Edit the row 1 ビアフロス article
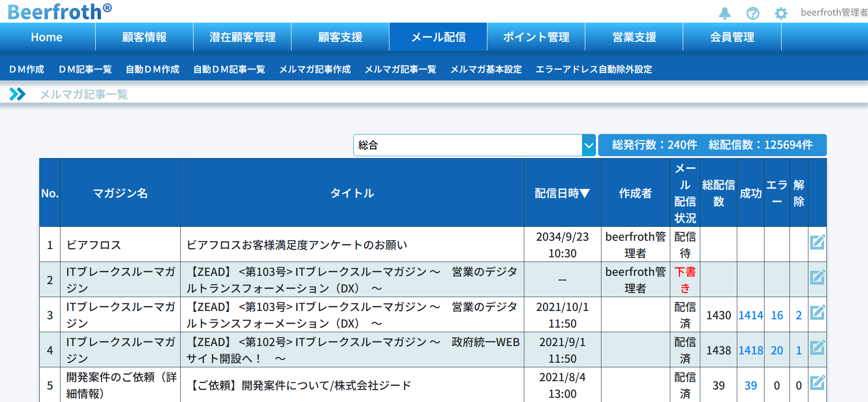868x402 pixels. click(817, 242)
